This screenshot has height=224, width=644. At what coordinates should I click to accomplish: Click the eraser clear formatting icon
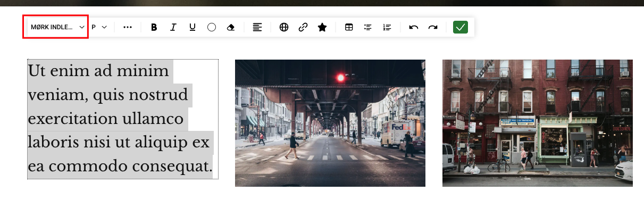click(230, 27)
